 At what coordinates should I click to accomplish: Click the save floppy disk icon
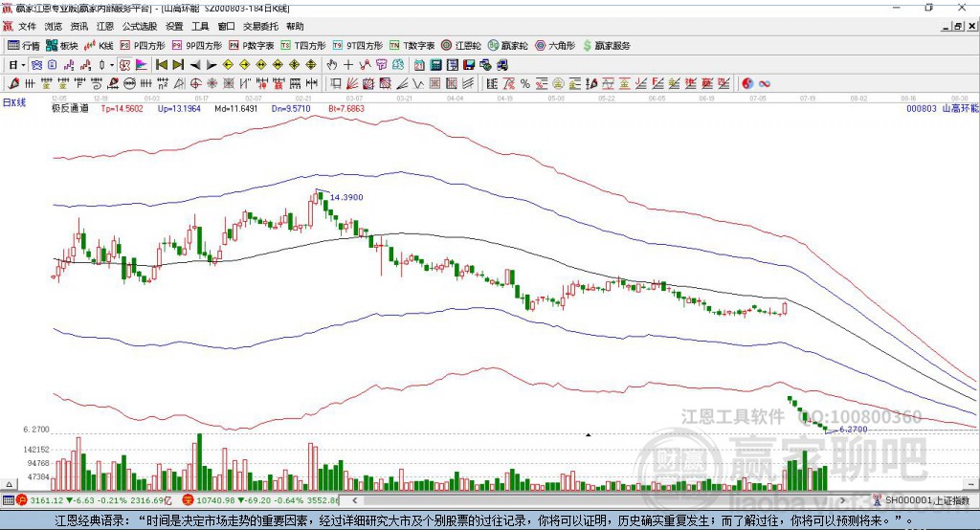coord(469,65)
